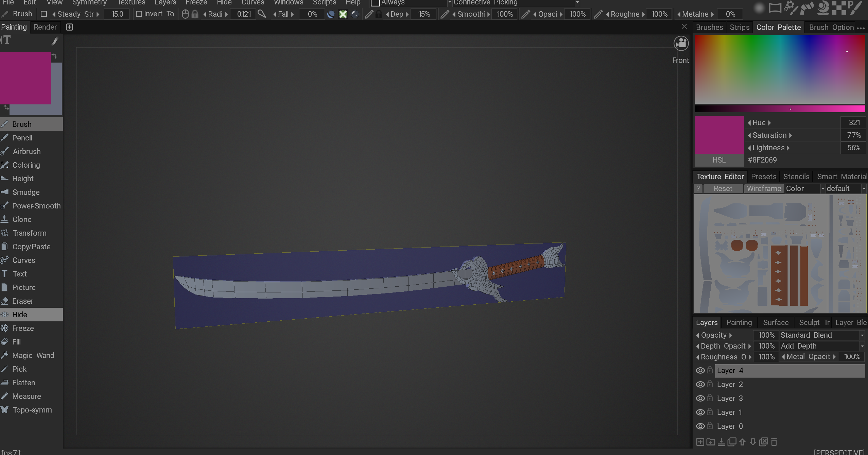Viewport: 868px width, 455px height.
Task: Toggle visibility of Layer 0
Action: click(x=700, y=426)
